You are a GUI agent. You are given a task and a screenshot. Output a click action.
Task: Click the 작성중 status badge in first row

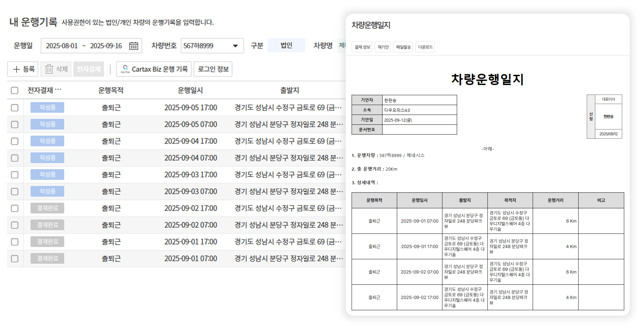point(47,107)
